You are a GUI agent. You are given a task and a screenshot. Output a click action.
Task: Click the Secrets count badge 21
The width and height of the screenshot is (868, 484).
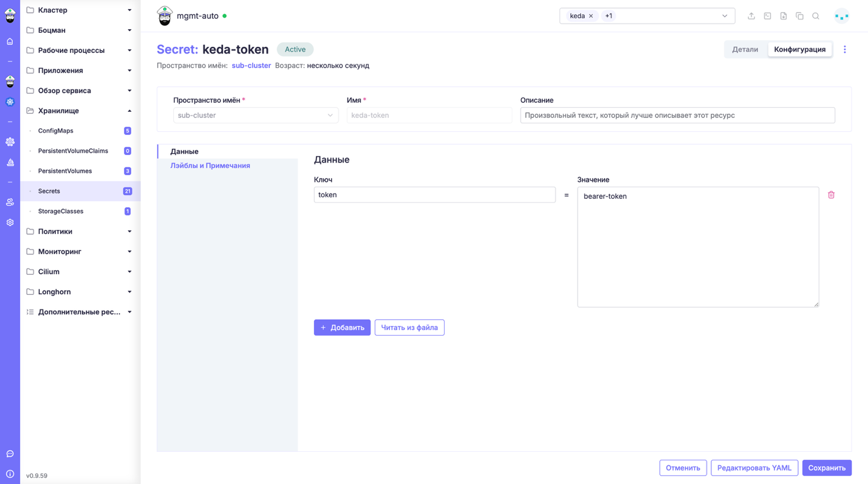point(128,191)
